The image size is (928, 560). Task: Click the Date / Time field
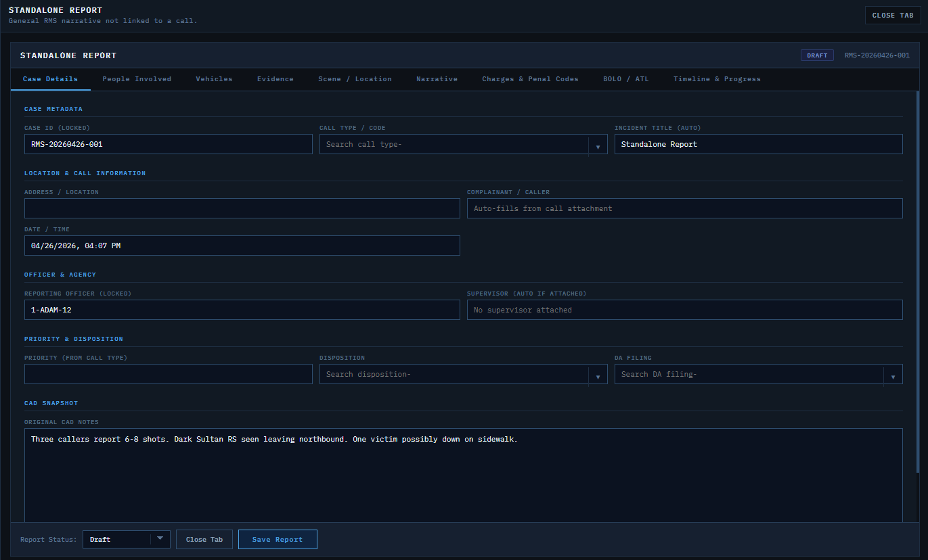pos(242,246)
